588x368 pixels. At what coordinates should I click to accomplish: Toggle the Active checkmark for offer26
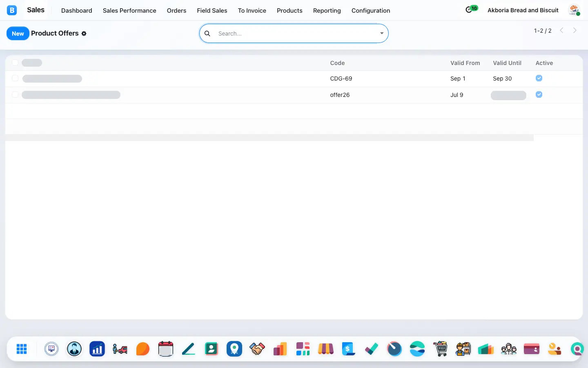pyautogui.click(x=539, y=94)
